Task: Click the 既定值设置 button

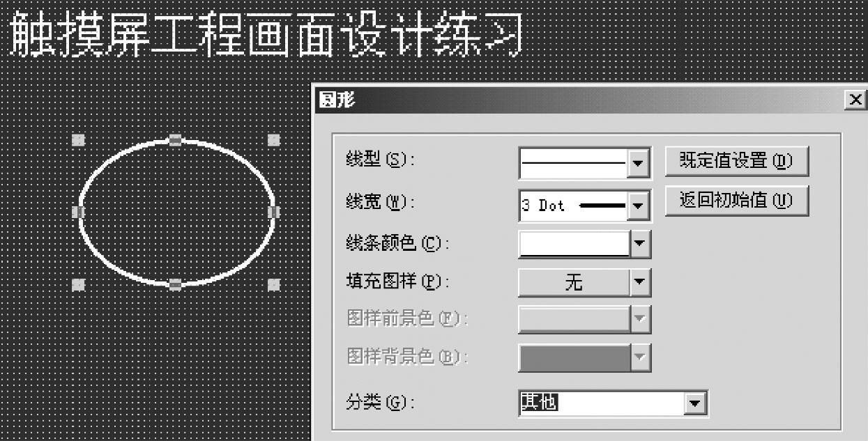Action: [737, 161]
